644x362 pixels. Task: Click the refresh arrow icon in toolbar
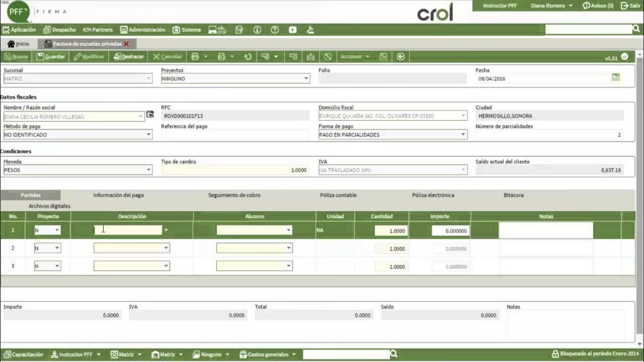(x=248, y=57)
